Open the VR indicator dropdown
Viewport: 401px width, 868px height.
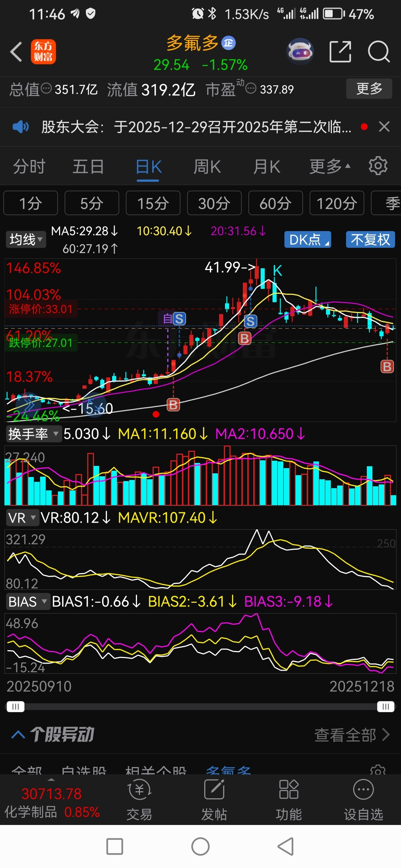pyautogui.click(x=23, y=517)
